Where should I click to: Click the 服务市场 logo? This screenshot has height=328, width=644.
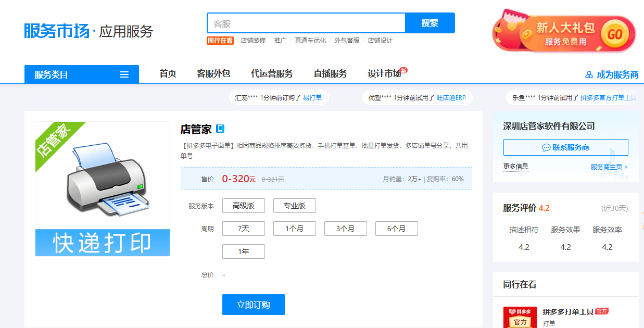coord(57,31)
